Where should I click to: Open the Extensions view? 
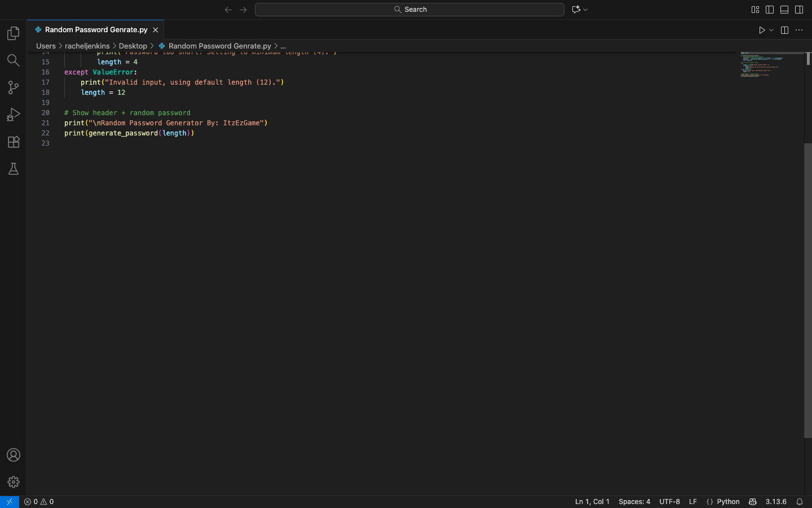14,142
